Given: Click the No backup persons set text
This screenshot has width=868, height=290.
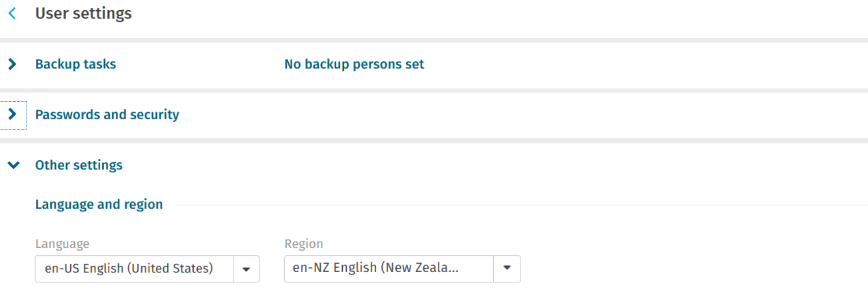Looking at the screenshot, I should (x=354, y=64).
